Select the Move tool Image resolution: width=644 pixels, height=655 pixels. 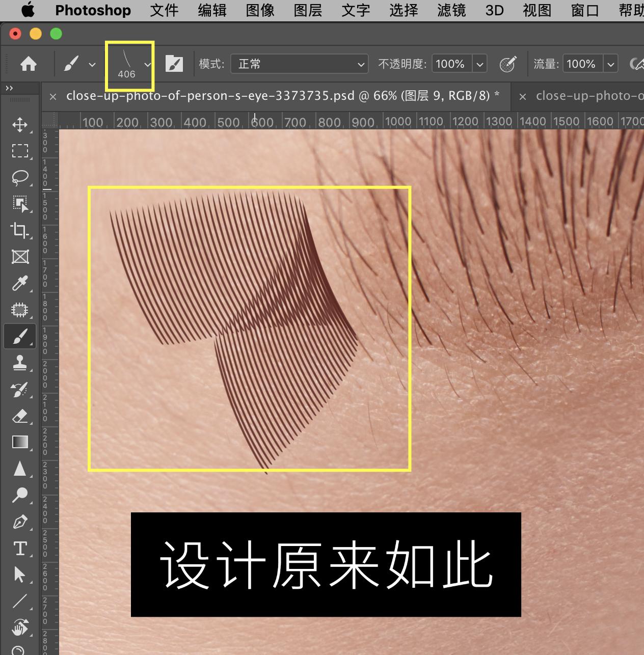[x=20, y=124]
